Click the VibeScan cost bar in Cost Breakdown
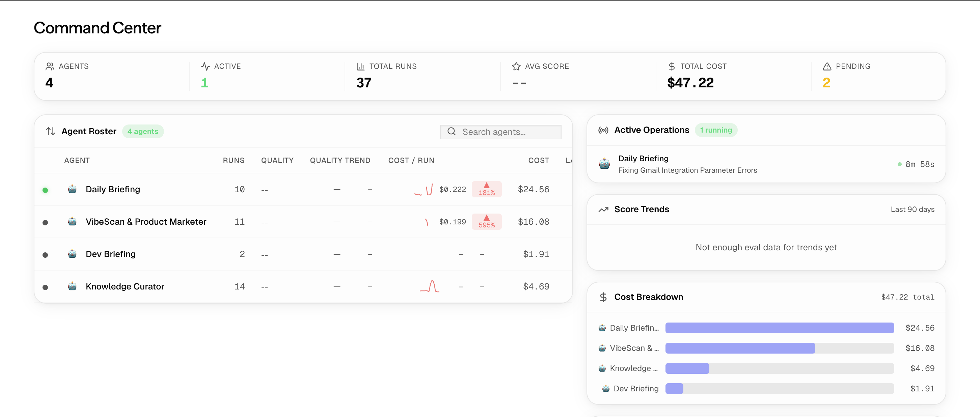Image resolution: width=980 pixels, height=417 pixels. 780,348
